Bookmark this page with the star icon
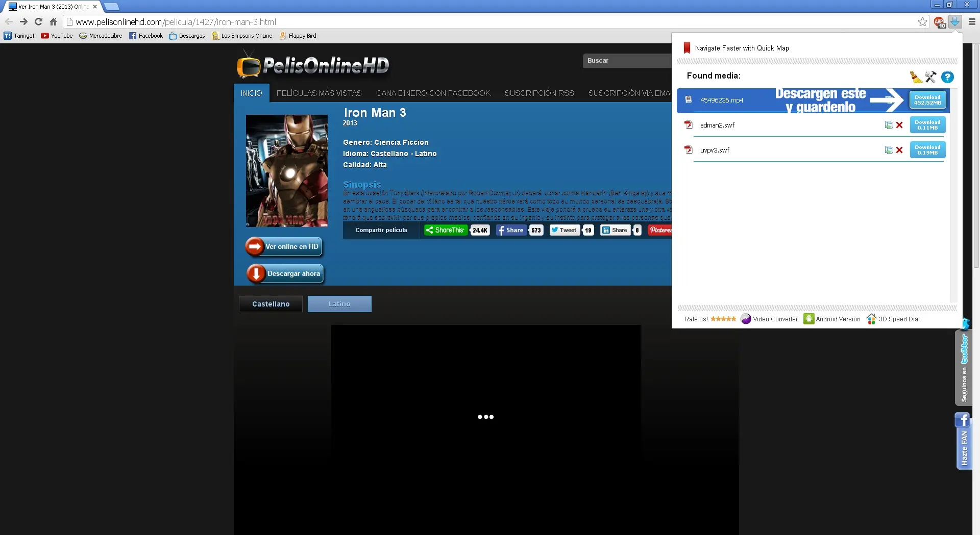 coord(922,22)
